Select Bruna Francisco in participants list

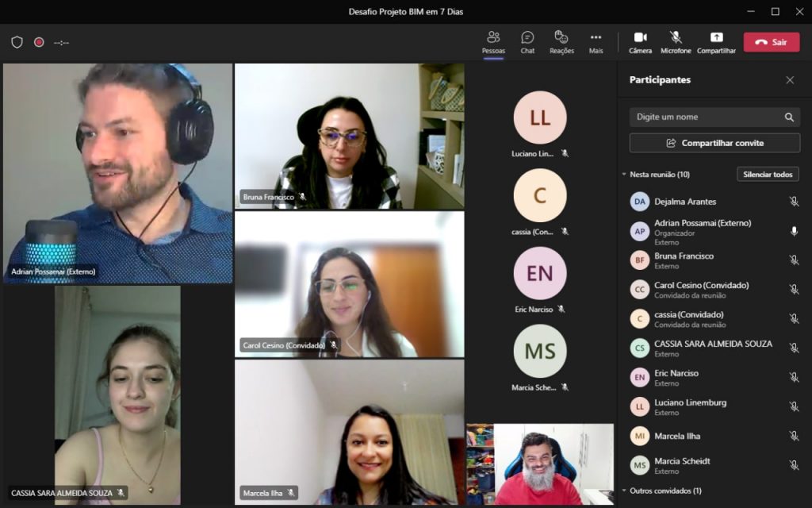(684, 256)
